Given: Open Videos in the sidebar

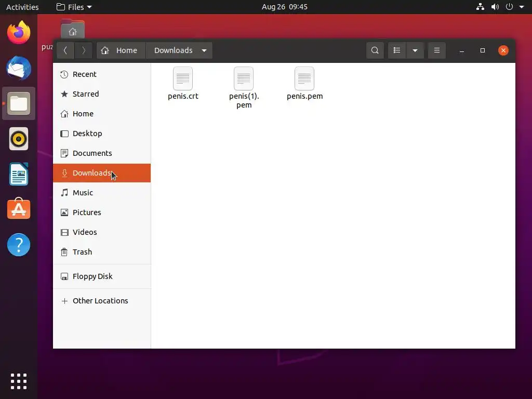Looking at the screenshot, I should [x=102, y=232].
